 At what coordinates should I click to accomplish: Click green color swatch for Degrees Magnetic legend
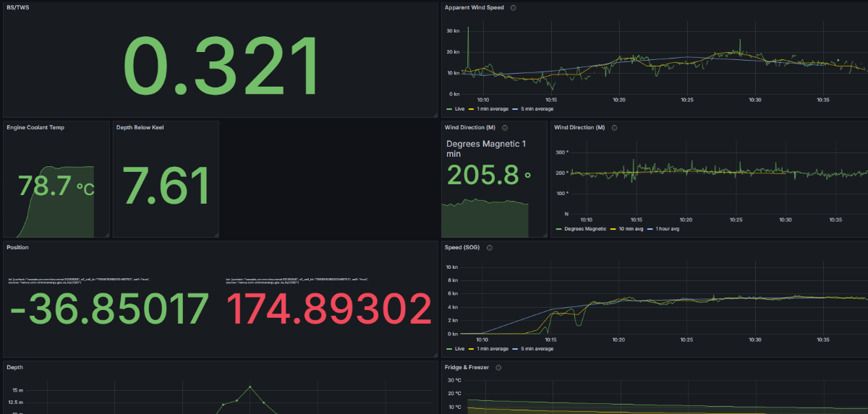pyautogui.click(x=558, y=229)
